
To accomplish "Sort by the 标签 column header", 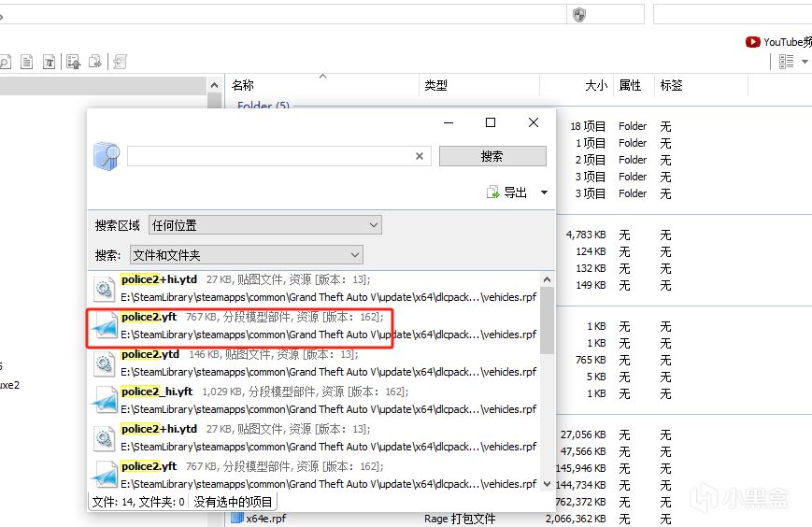I will click(671, 85).
